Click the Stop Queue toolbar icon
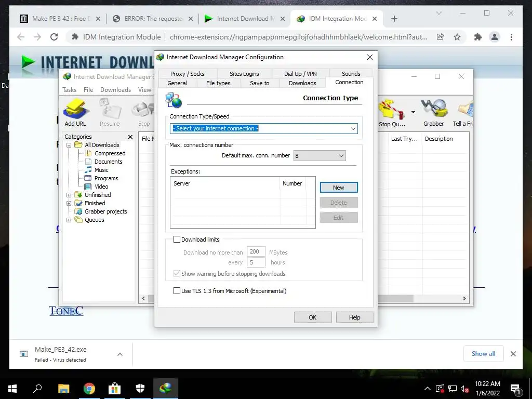 tap(392, 113)
